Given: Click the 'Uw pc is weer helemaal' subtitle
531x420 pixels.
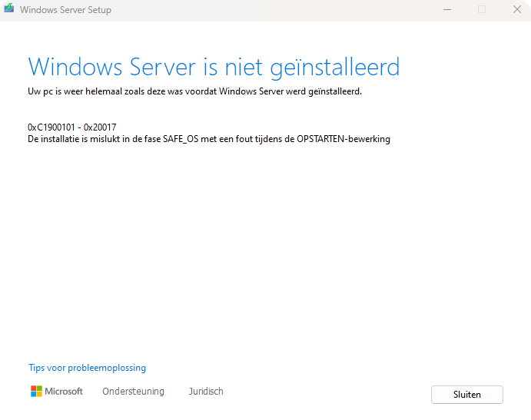Looking at the screenshot, I should click(194, 91).
